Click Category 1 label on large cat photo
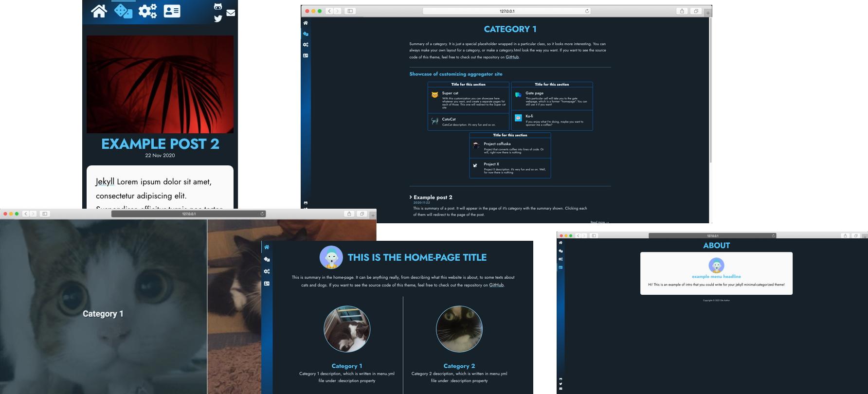Image resolution: width=868 pixels, height=394 pixels. point(103,314)
